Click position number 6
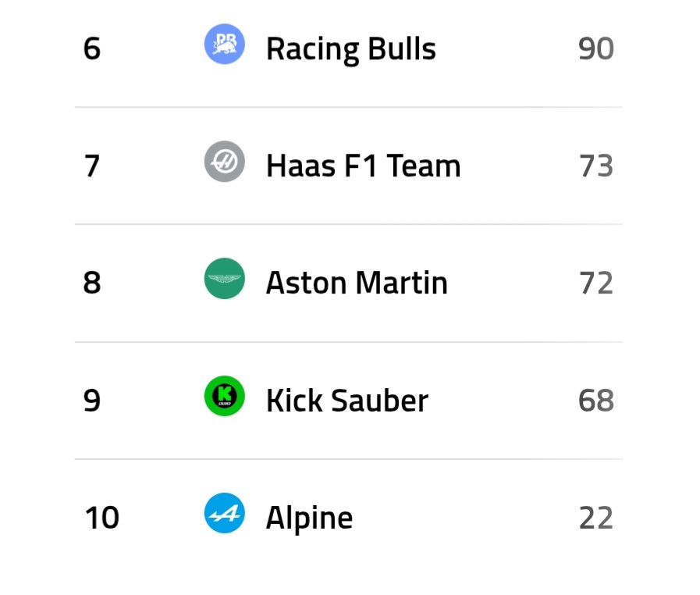700x595 pixels. click(92, 48)
